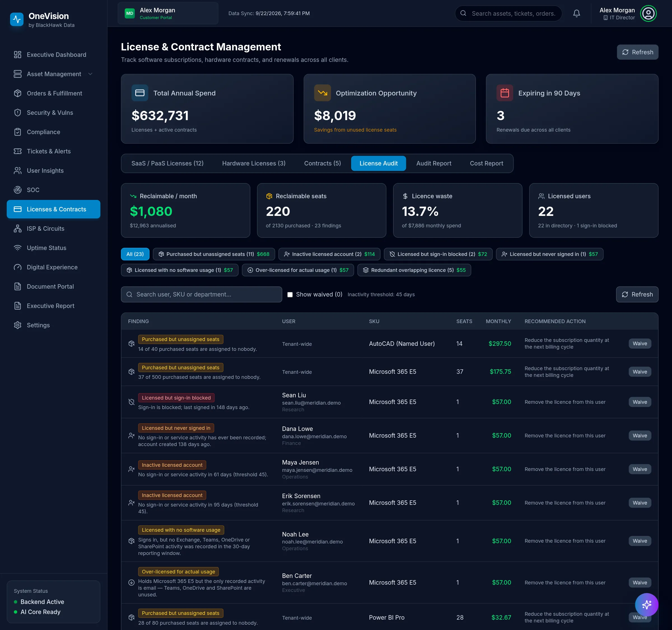Click the MD customer portal badge
Screen dimensions: 672x630
(130, 13)
